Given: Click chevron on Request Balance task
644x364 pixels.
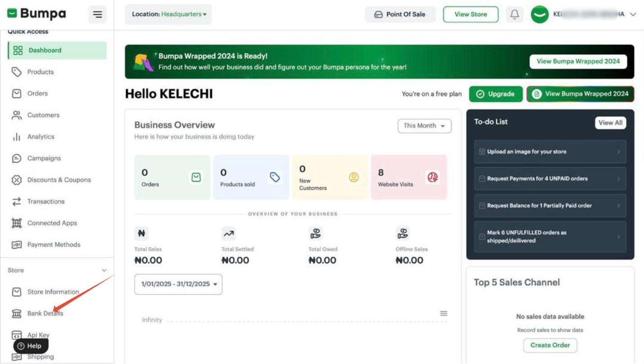Looking at the screenshot, I should click(x=618, y=206).
